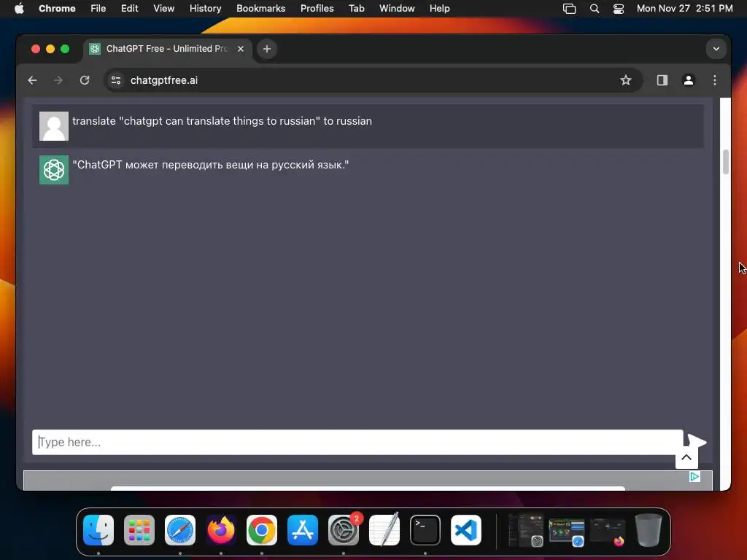Click the user avatar next to the prompt
The height and width of the screenshot is (560, 747).
(54, 126)
